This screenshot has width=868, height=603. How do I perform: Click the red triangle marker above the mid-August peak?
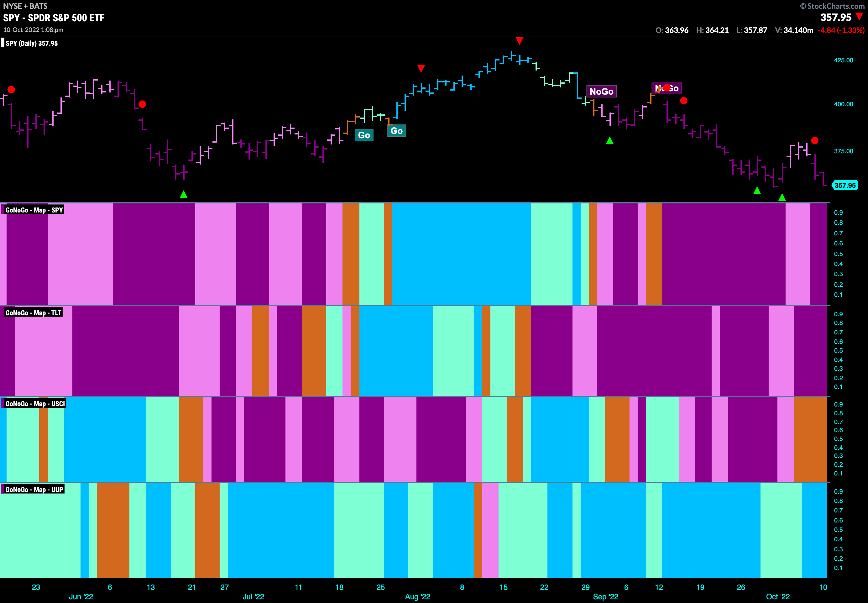pos(519,41)
